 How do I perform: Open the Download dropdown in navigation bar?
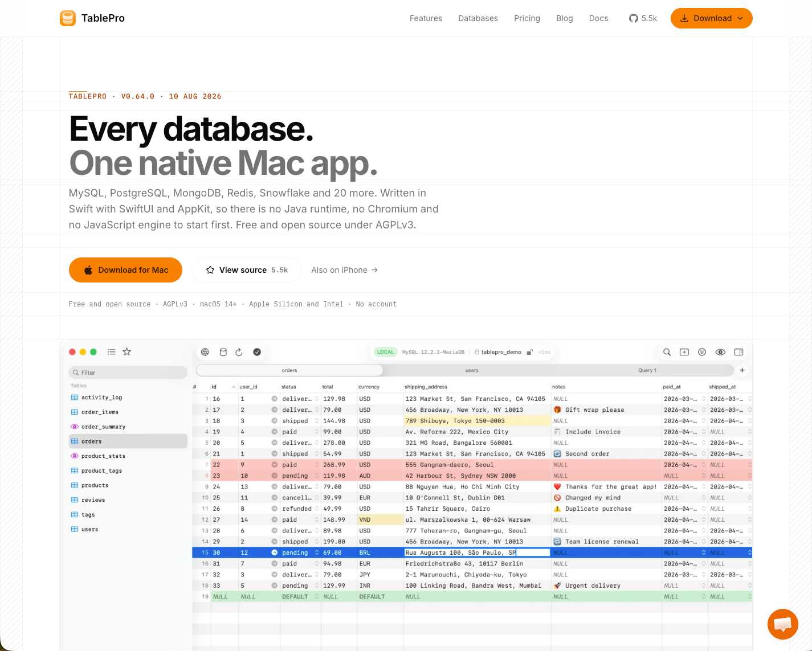[x=712, y=18]
